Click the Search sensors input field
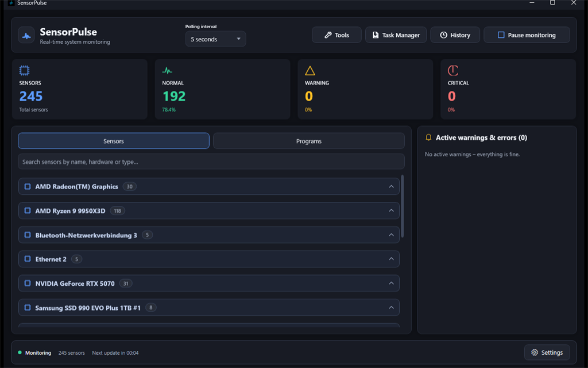 click(211, 162)
